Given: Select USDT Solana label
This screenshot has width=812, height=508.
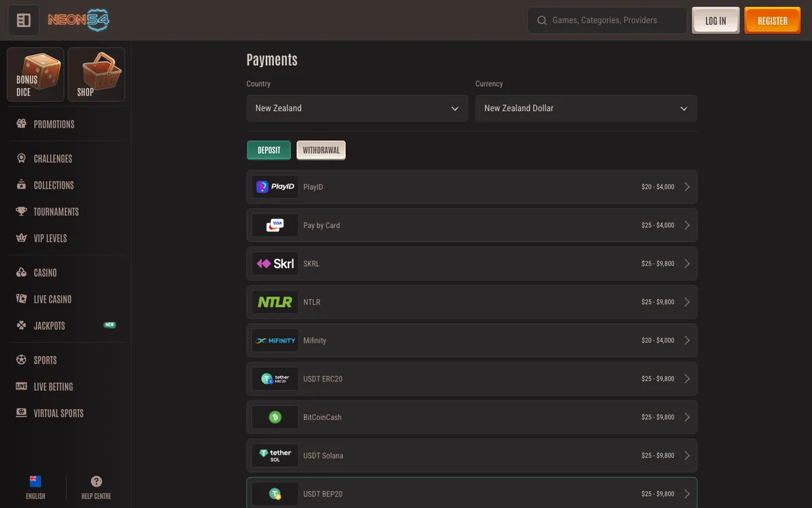Looking at the screenshot, I should [x=323, y=456].
